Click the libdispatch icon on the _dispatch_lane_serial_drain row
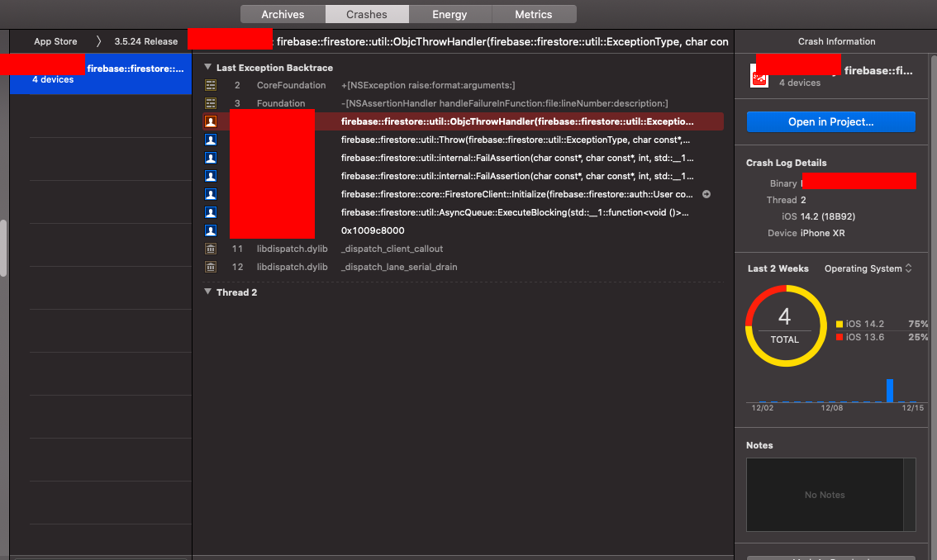 209,267
